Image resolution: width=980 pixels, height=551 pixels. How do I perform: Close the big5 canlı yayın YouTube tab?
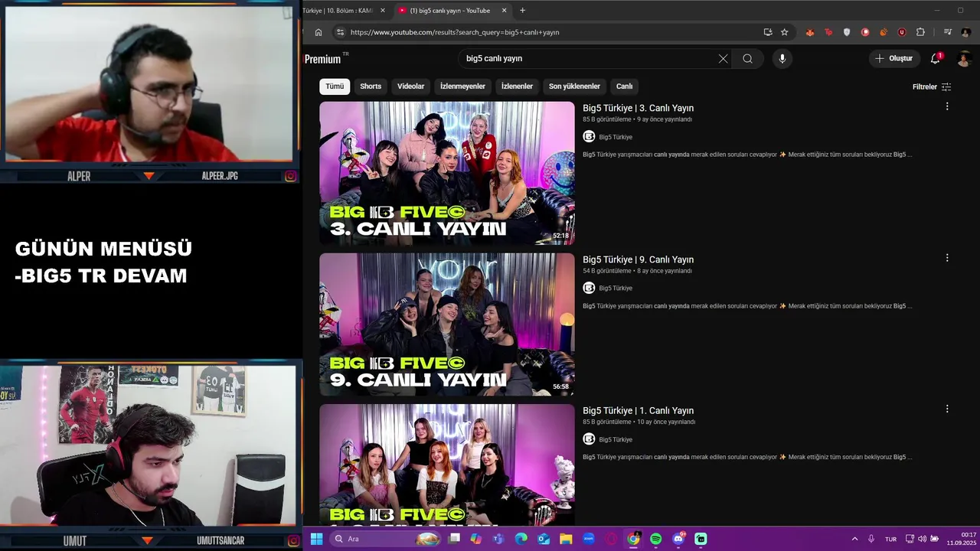pyautogui.click(x=504, y=11)
